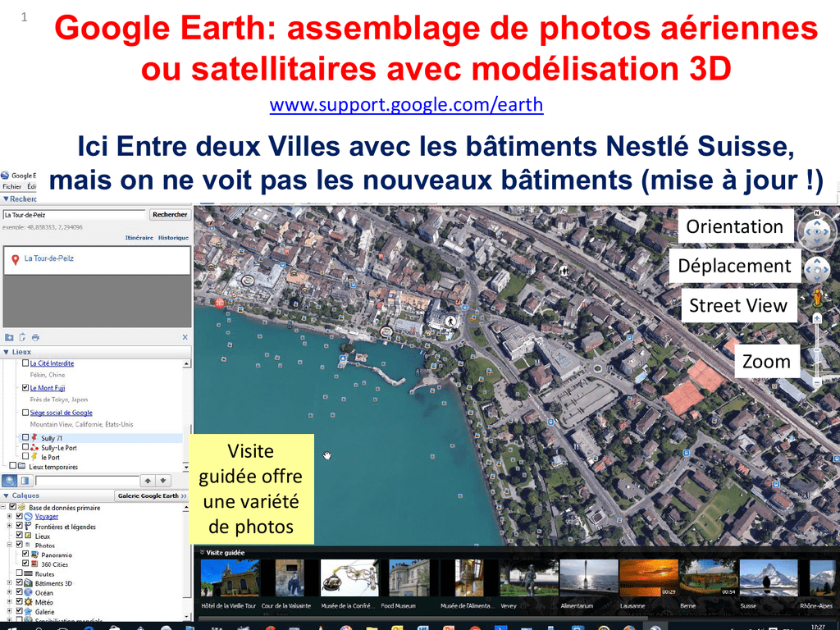Check the le Port placemark checkbox
This screenshot has height=630, width=840.
(25, 456)
